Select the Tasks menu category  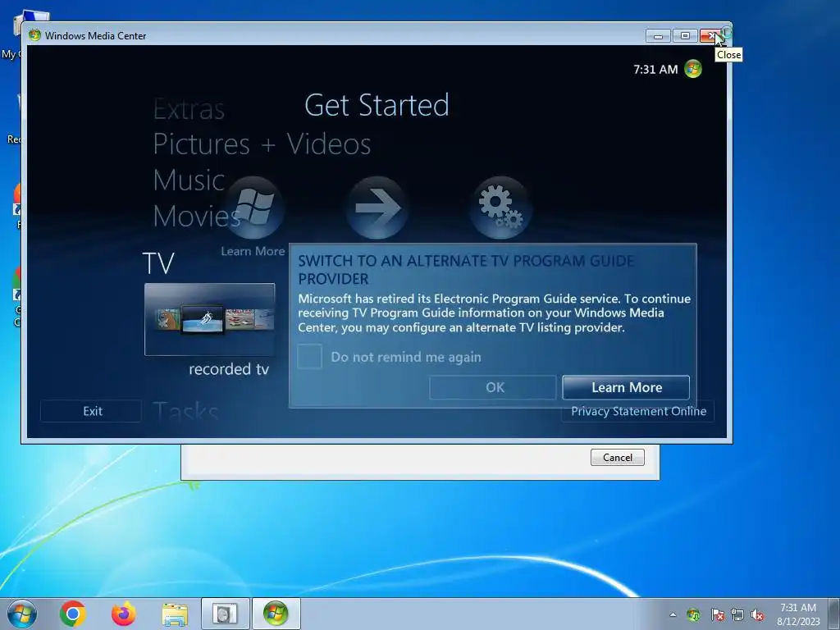[185, 413]
